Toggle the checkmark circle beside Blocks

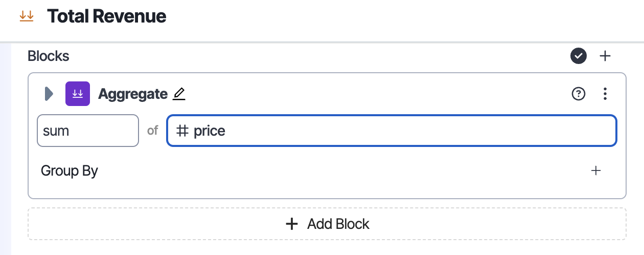coord(579,56)
